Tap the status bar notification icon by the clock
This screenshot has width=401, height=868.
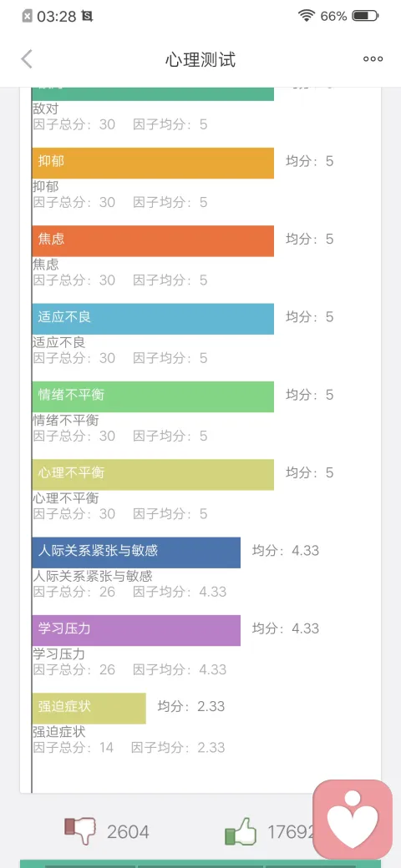click(87, 17)
